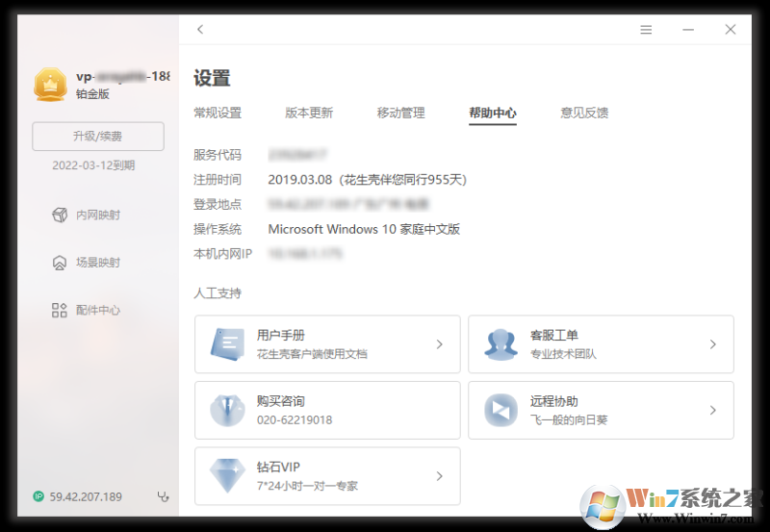Click the 铂金版 membership label
Image resolution: width=770 pixels, height=532 pixels.
point(92,94)
